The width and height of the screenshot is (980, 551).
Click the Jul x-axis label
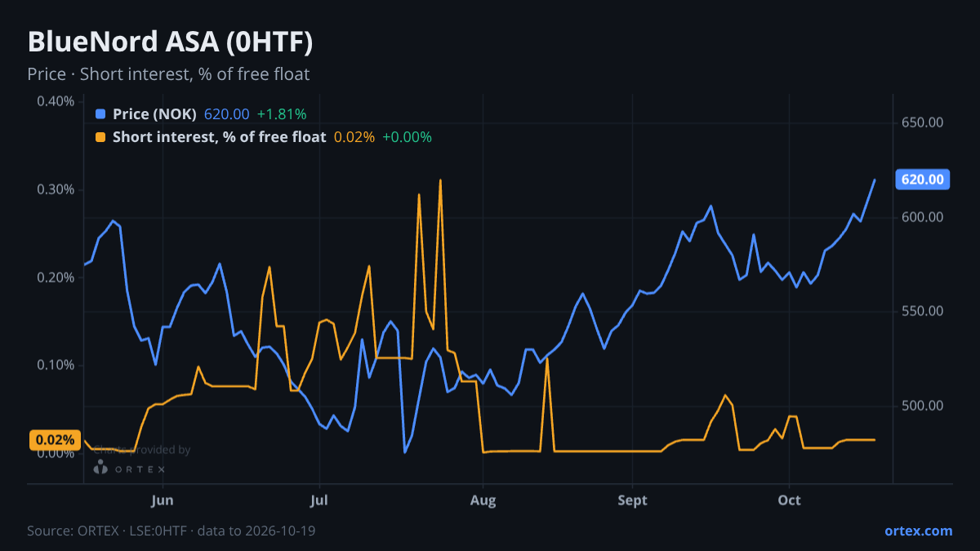point(319,500)
